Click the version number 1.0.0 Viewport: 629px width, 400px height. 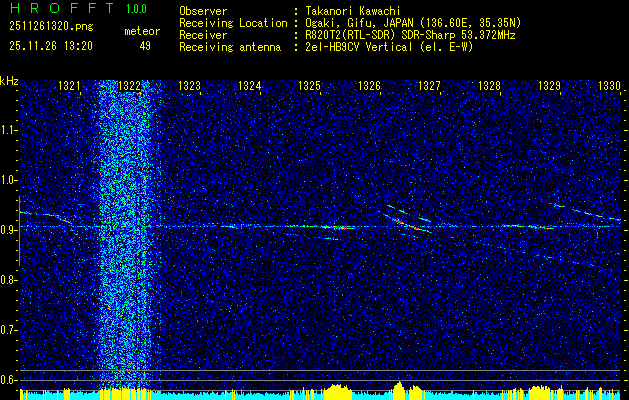(136, 9)
